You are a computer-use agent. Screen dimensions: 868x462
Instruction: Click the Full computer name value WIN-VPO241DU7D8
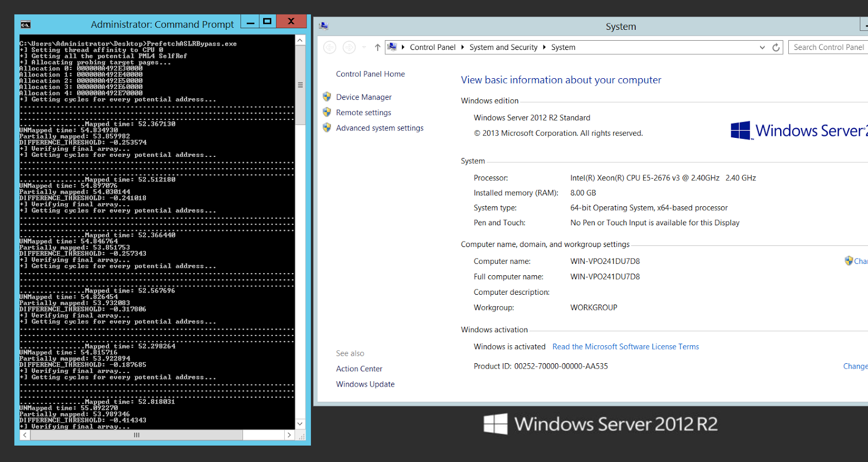pos(605,276)
